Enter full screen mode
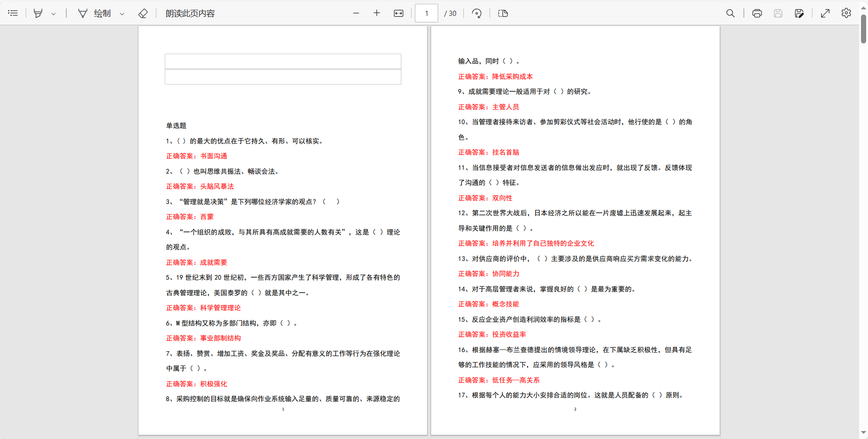 [825, 13]
